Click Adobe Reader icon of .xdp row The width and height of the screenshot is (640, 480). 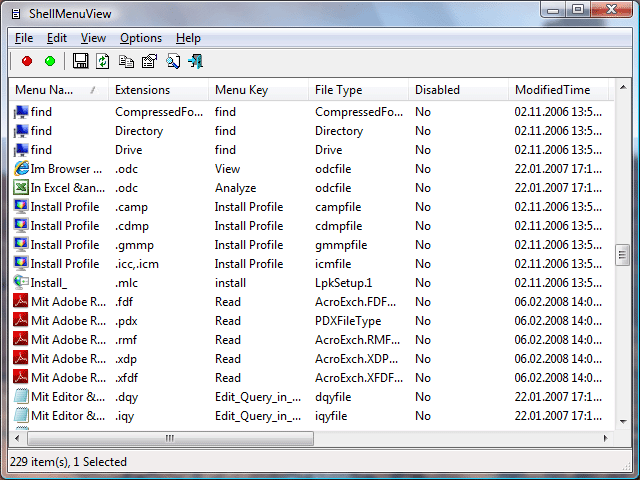[x=21, y=358]
